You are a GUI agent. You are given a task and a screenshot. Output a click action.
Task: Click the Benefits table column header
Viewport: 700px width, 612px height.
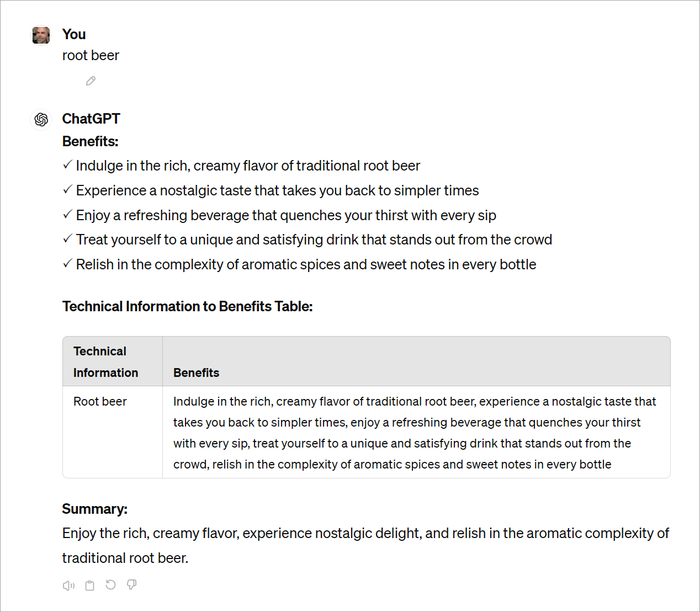(196, 372)
